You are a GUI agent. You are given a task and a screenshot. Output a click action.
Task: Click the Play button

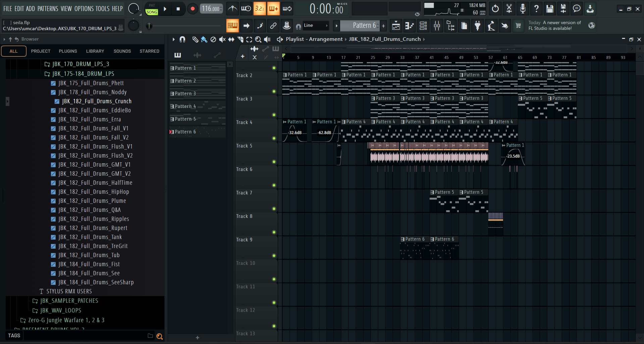pyautogui.click(x=165, y=9)
